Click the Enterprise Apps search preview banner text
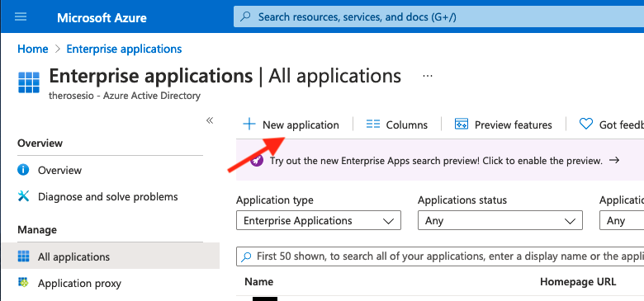 tap(436, 161)
